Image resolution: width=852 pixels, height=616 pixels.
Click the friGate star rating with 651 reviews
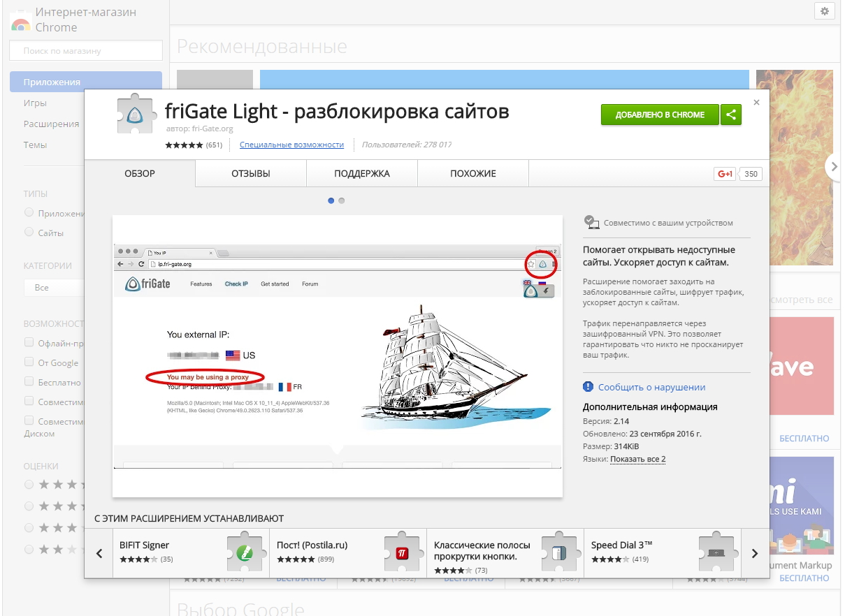coord(185,145)
